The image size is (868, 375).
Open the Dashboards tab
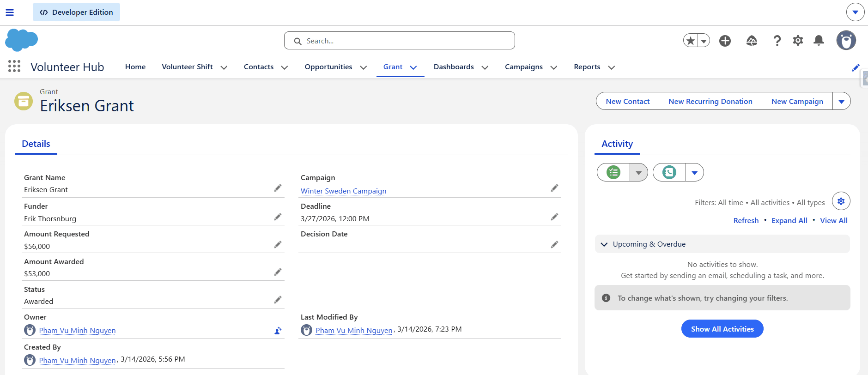pos(454,67)
